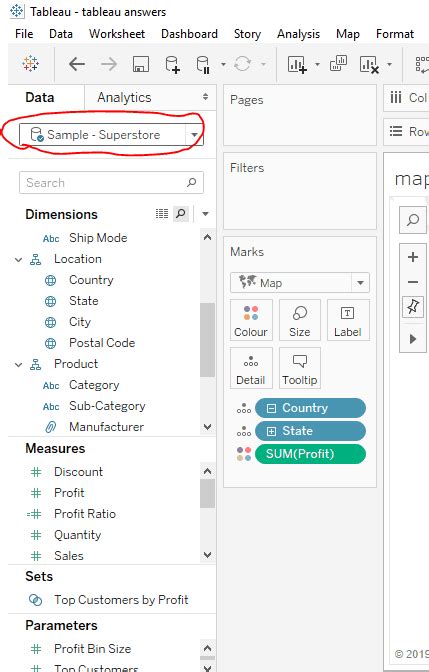Open the pause auto updates dropdown arrow
429x672 pixels.
click(223, 64)
